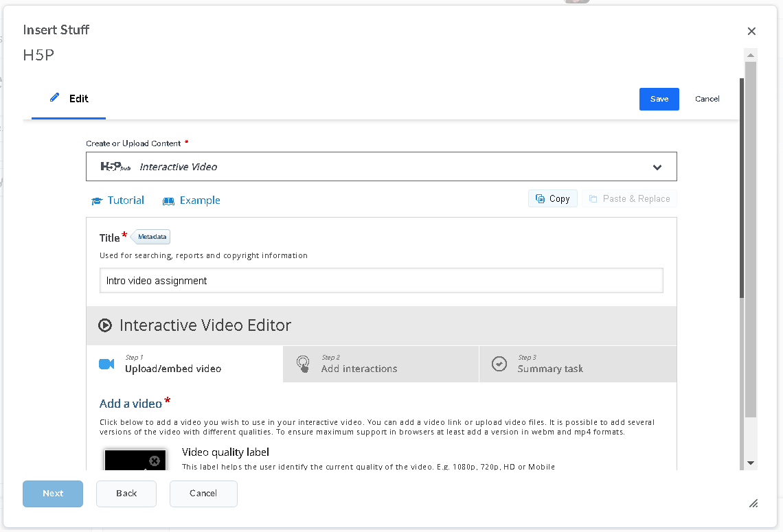Click the outer scrollbar thumb
783x532 pixels.
751,240
